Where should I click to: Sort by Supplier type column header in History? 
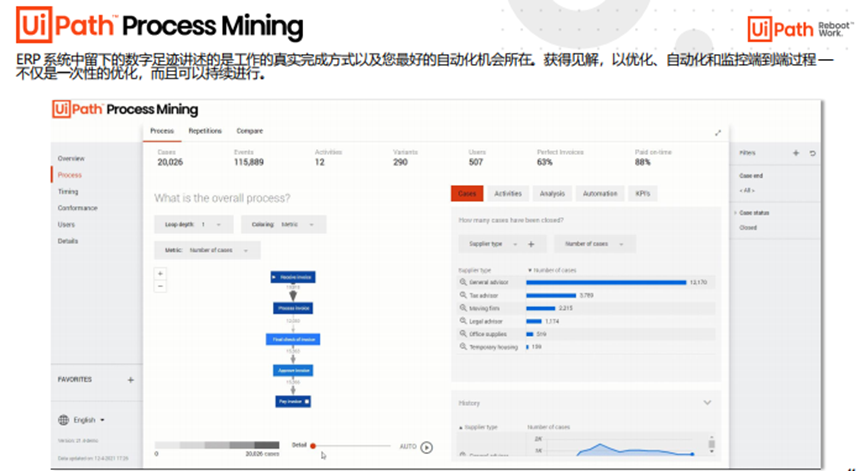click(x=478, y=427)
